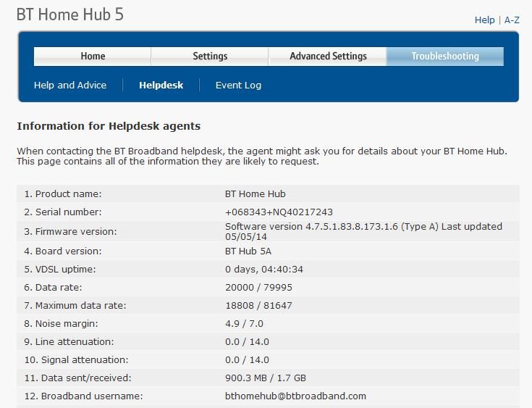Select the Troubleshooting tab
The width and height of the screenshot is (532, 408).
tap(445, 57)
